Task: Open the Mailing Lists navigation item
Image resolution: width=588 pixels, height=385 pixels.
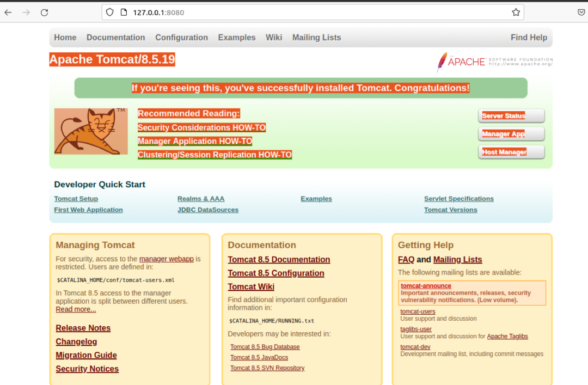Action: click(x=316, y=38)
